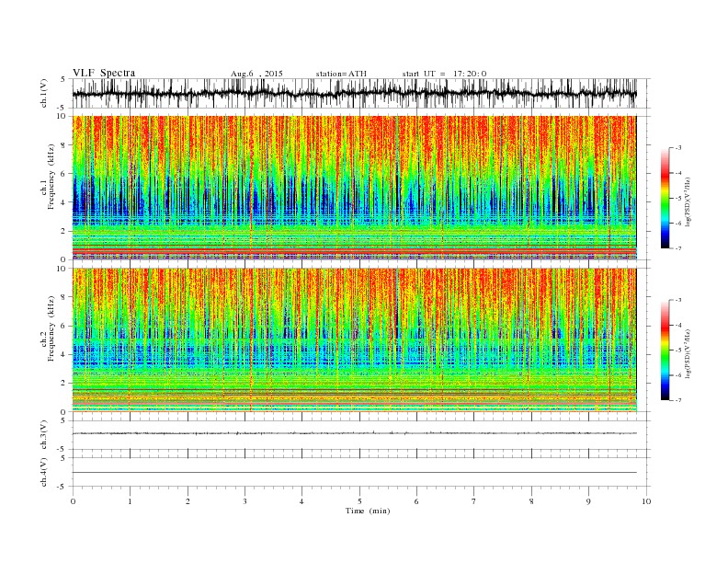Screen dimensions: 728x563
Task: Click time axis tick label "7"
Action: tap(473, 501)
